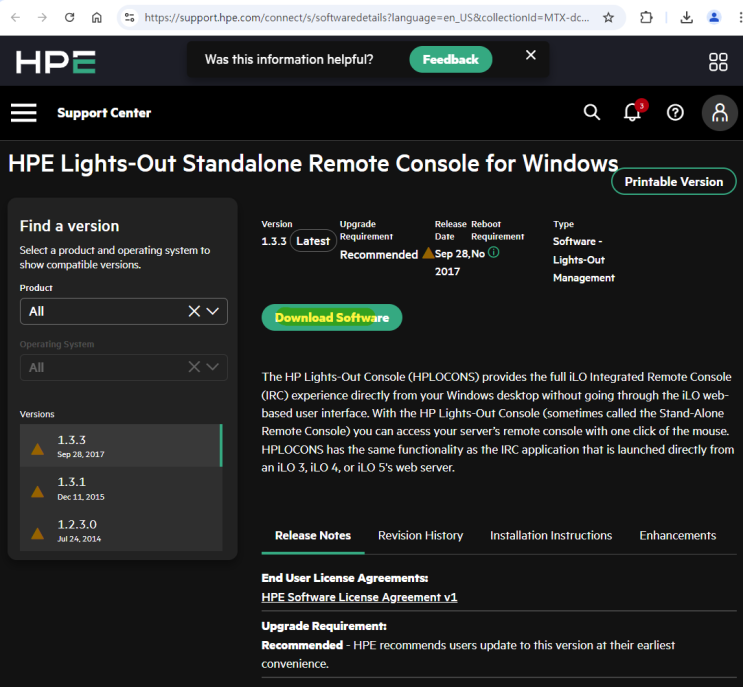Click the Latest version badge
This screenshot has width=743, height=687.
pos(313,241)
